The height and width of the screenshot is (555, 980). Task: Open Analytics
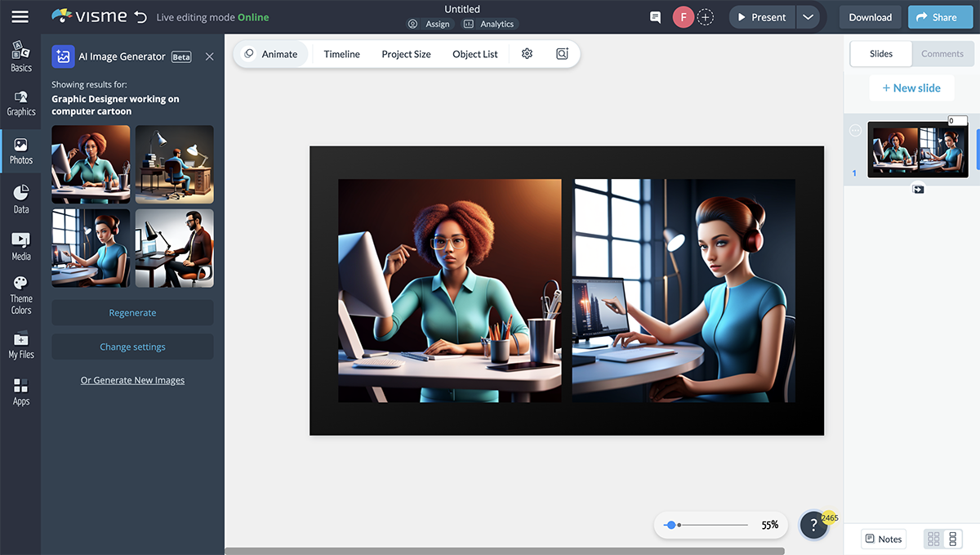(489, 24)
